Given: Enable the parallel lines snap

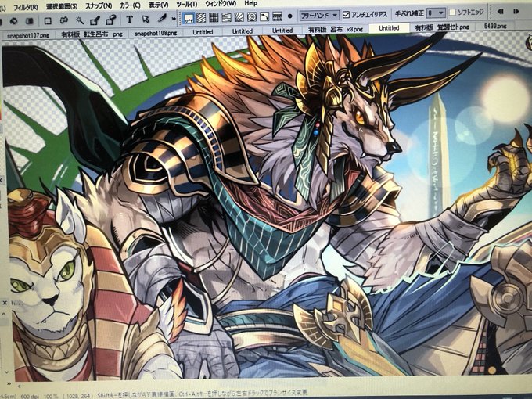Looking at the screenshot, I should (201, 18).
